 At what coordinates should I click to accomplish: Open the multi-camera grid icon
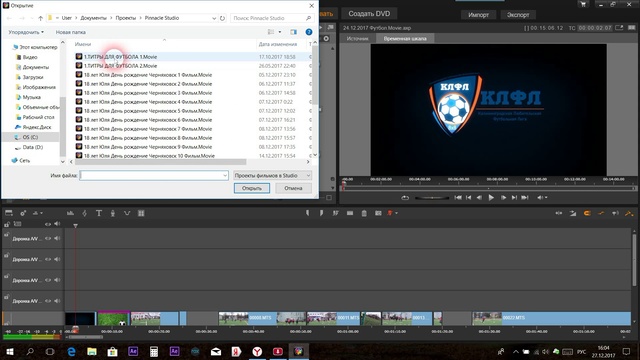pos(141,213)
